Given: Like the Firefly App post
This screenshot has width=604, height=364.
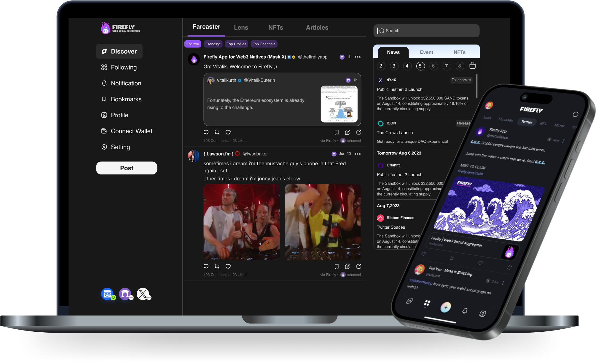Looking at the screenshot, I should click(x=228, y=132).
